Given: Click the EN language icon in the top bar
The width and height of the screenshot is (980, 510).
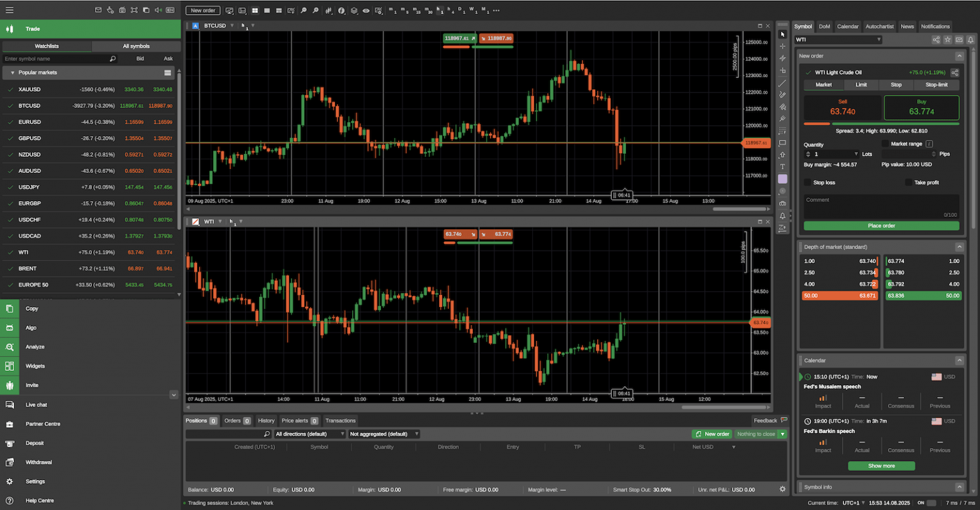Looking at the screenshot, I should point(170,10).
